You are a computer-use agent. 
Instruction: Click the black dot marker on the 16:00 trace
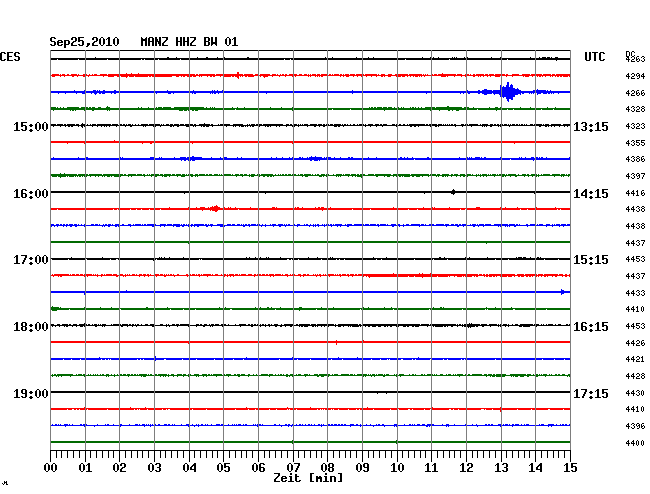[x=453, y=192]
